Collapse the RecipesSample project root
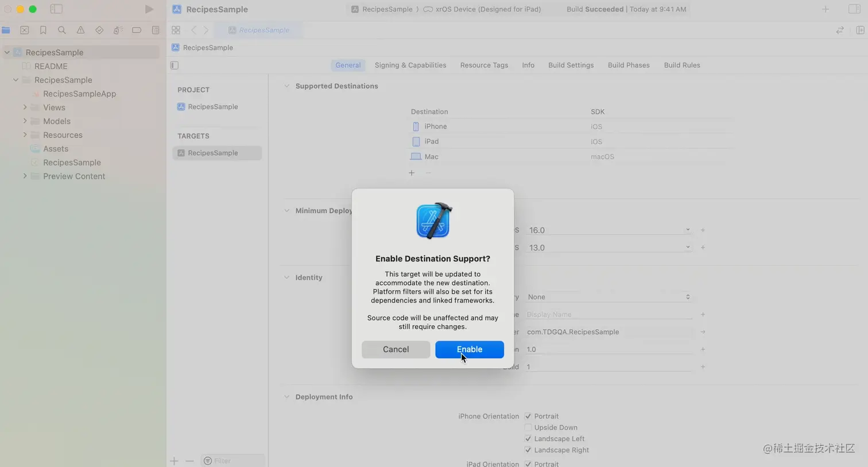 pyautogui.click(x=7, y=52)
